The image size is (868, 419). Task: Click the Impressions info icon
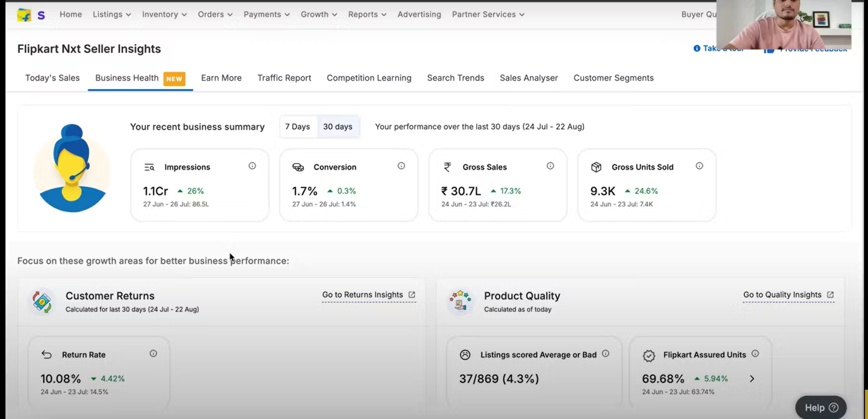(252, 166)
